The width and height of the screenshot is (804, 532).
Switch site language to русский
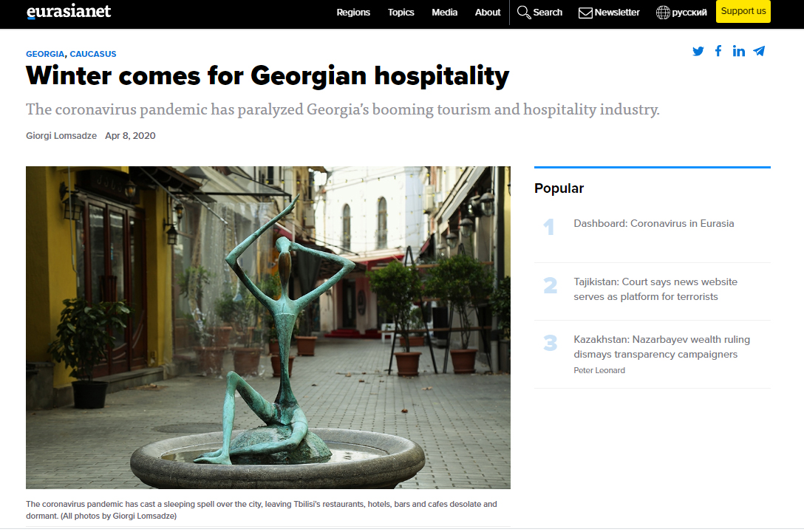689,13
